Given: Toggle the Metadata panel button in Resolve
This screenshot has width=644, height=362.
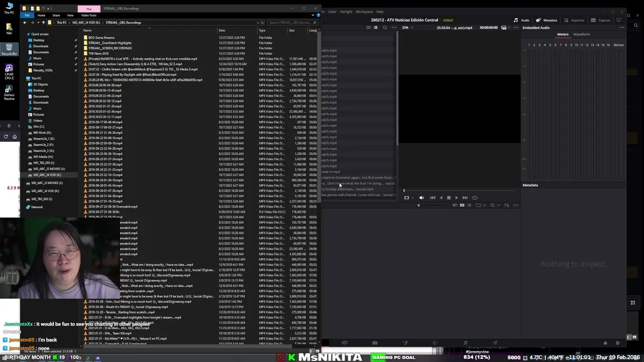Looking at the screenshot, I should [547, 20].
